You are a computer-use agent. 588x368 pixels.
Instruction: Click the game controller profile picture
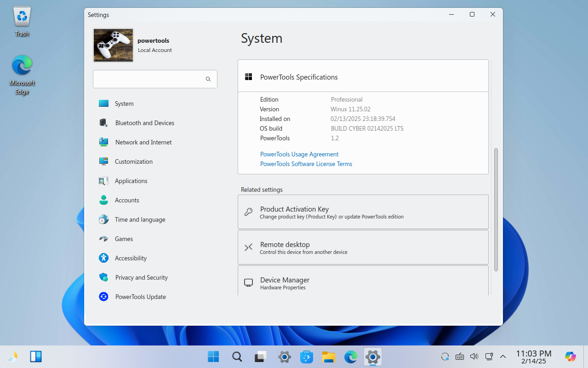pyautogui.click(x=113, y=45)
